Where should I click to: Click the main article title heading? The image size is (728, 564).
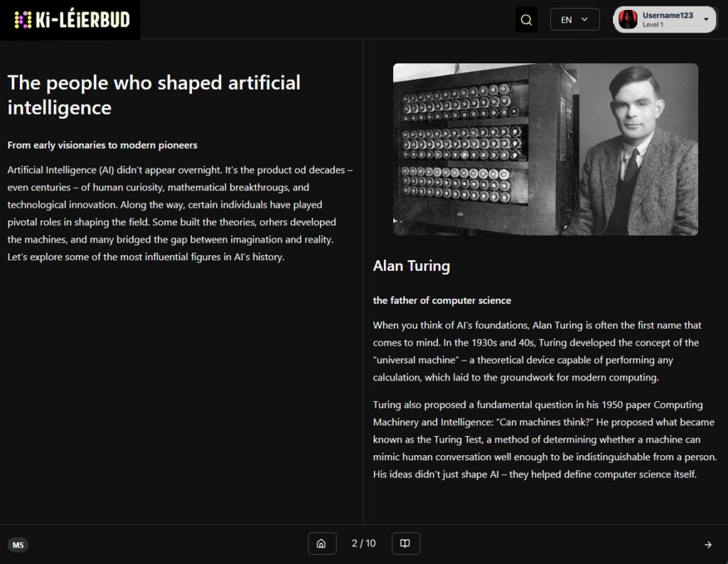(154, 95)
